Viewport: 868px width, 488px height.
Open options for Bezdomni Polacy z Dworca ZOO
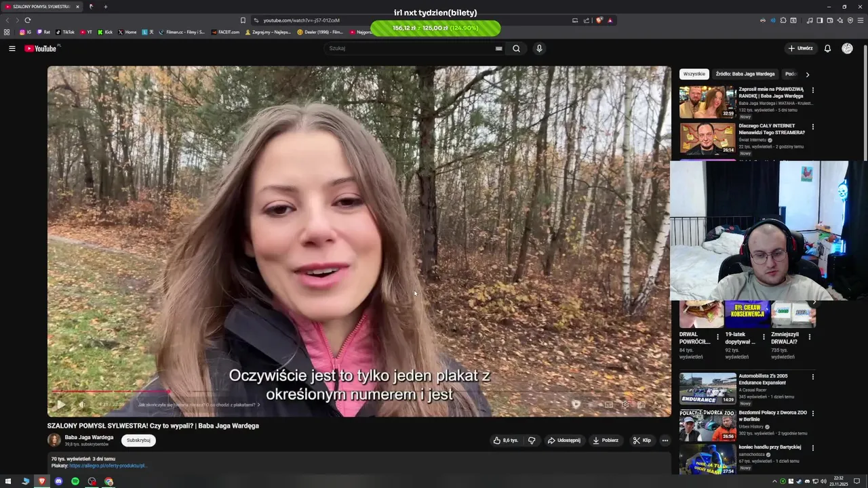pyautogui.click(x=813, y=413)
